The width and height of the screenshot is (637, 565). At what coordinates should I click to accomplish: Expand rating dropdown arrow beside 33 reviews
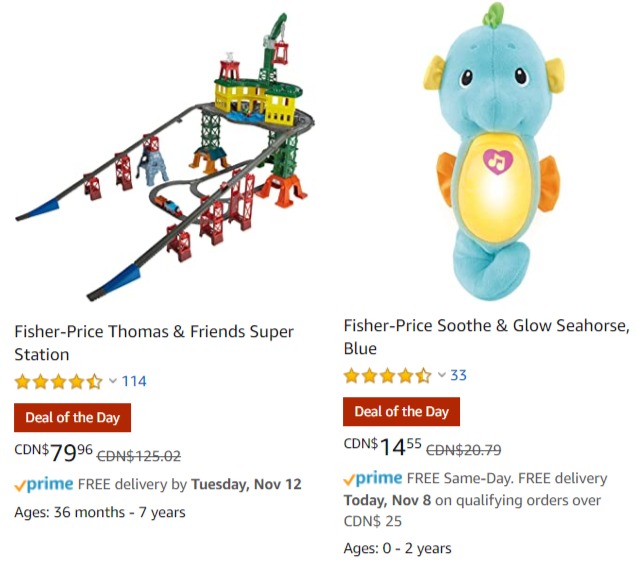[x=442, y=375]
